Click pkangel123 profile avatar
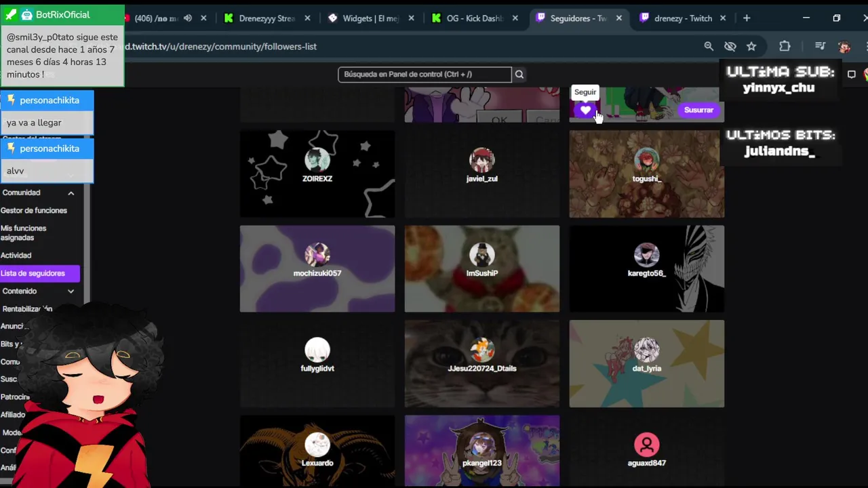The width and height of the screenshot is (868, 488). coord(482,445)
